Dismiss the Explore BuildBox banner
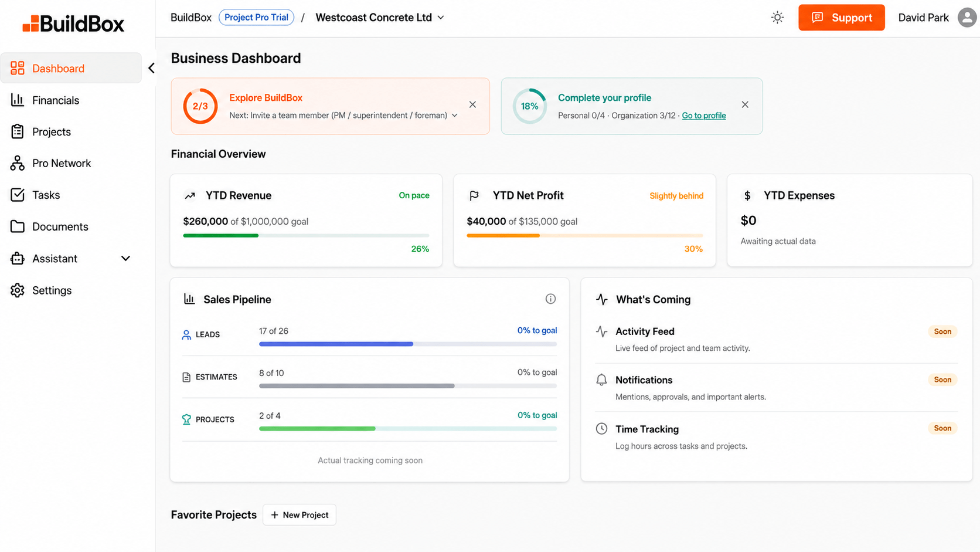 coord(472,104)
